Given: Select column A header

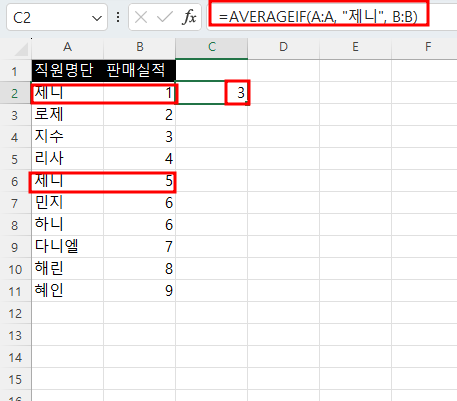Looking at the screenshot, I should coord(68,47).
